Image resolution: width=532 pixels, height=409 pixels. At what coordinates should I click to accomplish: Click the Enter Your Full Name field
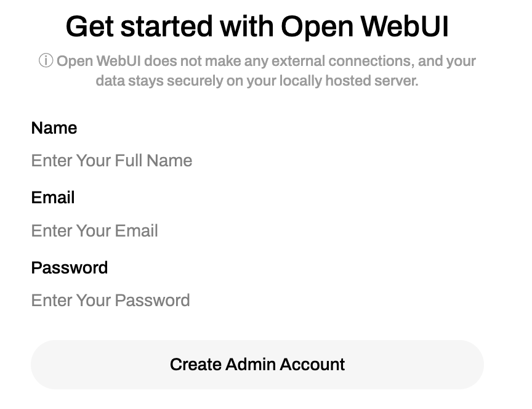(x=257, y=161)
